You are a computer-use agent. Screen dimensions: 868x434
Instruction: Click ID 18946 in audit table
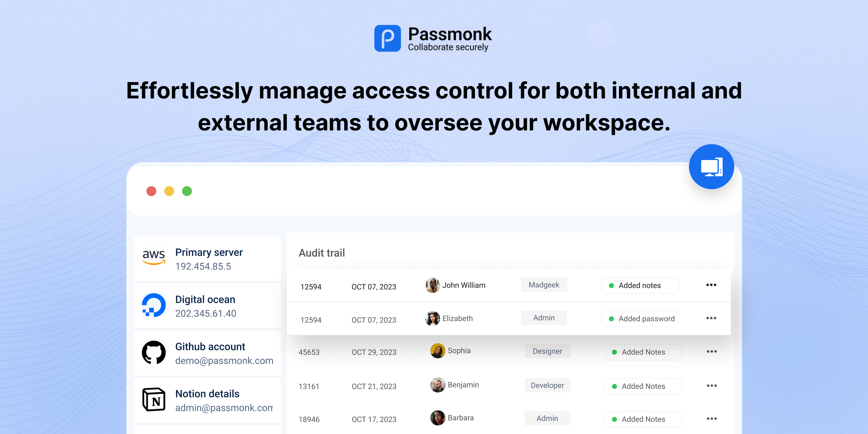pos(309,420)
